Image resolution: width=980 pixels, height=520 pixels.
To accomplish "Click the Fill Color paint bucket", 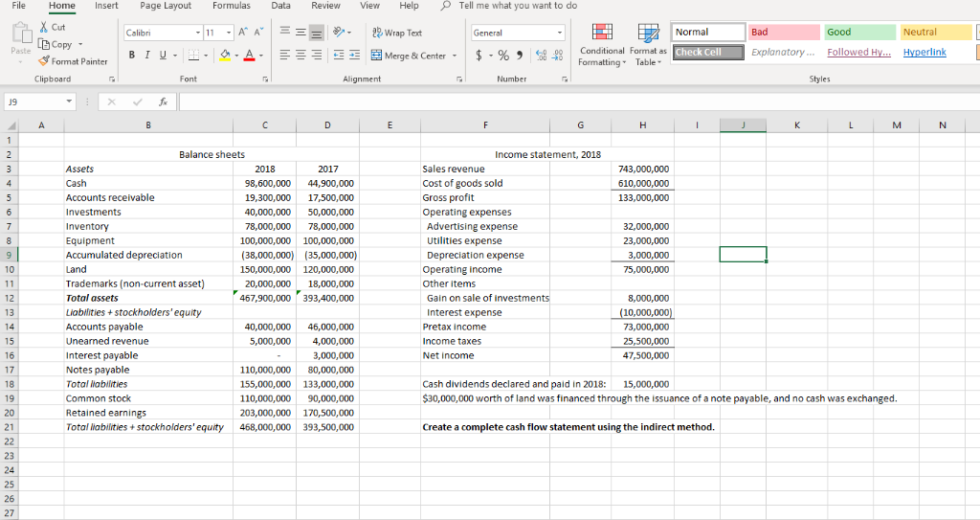I will click(x=226, y=56).
